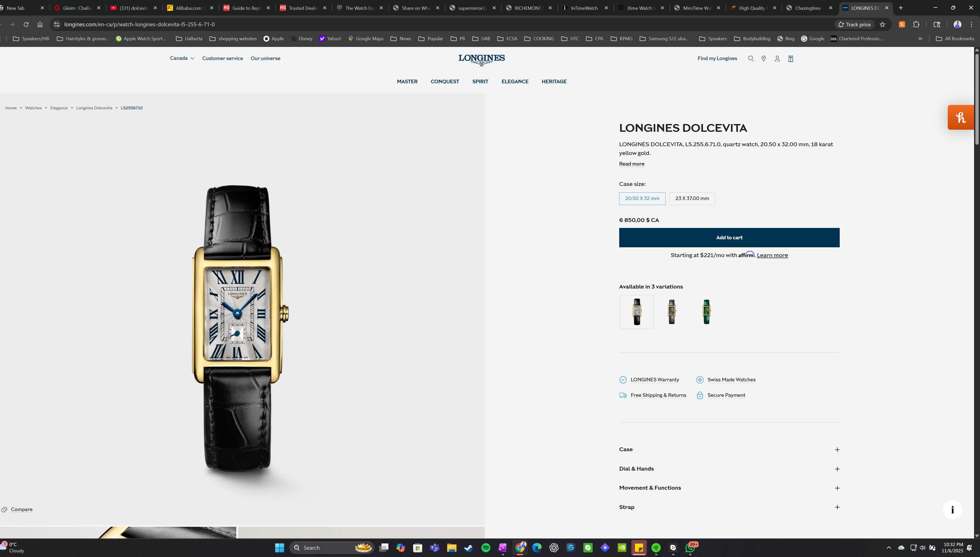The height and width of the screenshot is (557, 980).
Task: Open the HERITAGE collection menu
Action: 554,81
